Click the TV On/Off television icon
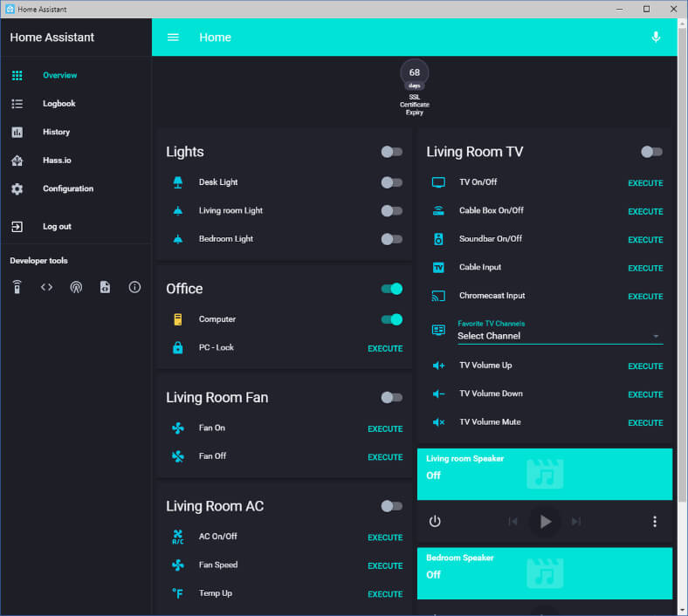The image size is (688, 616). pos(438,182)
